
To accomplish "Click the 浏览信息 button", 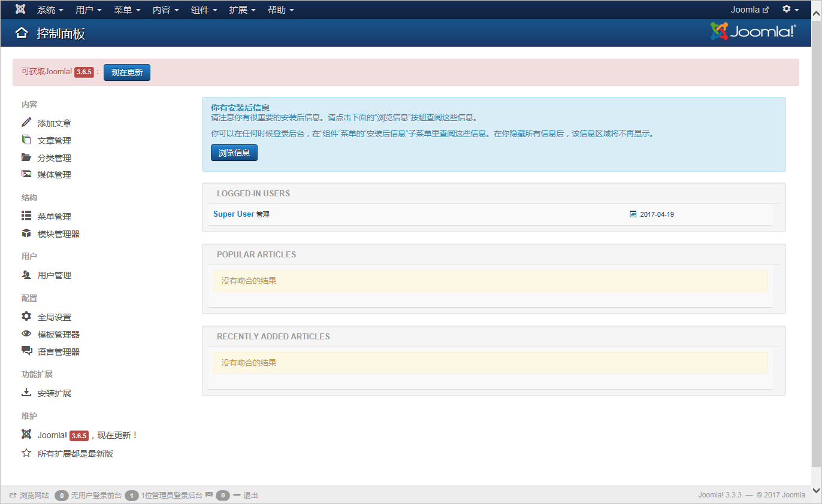I will (x=234, y=153).
